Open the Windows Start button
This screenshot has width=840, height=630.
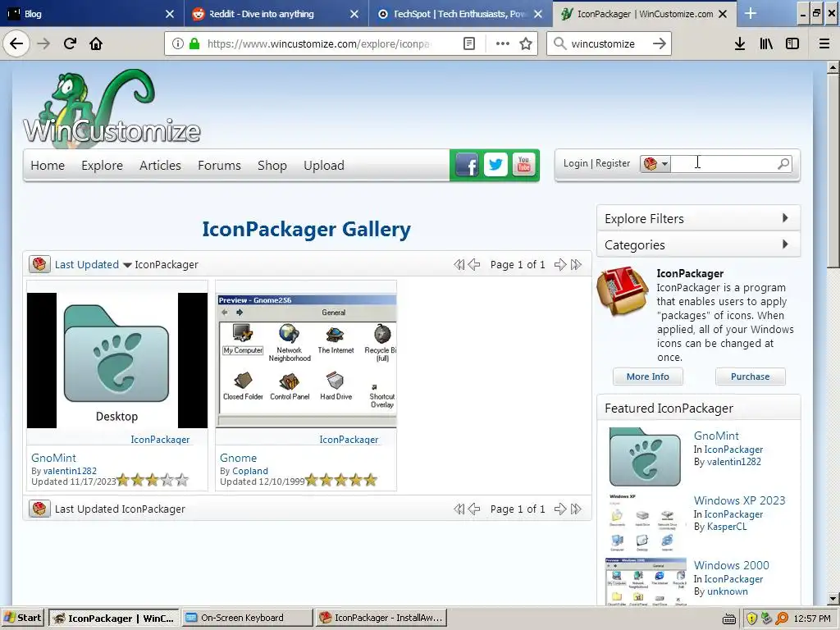[x=23, y=618]
